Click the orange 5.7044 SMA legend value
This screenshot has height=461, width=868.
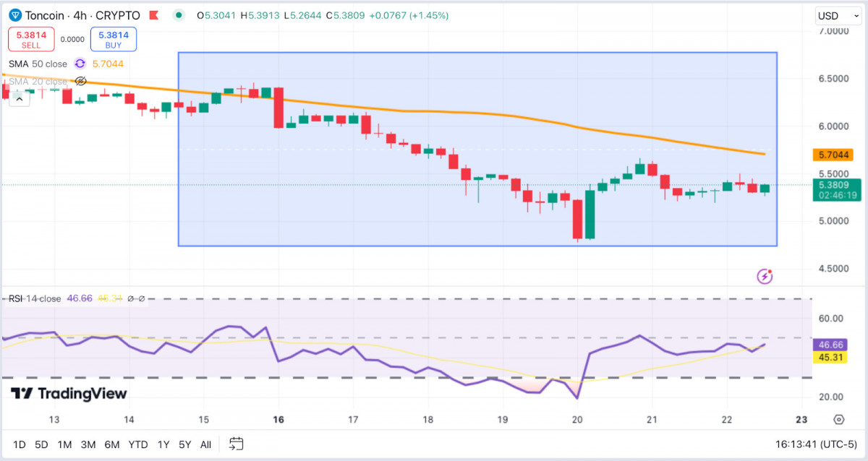pos(108,64)
